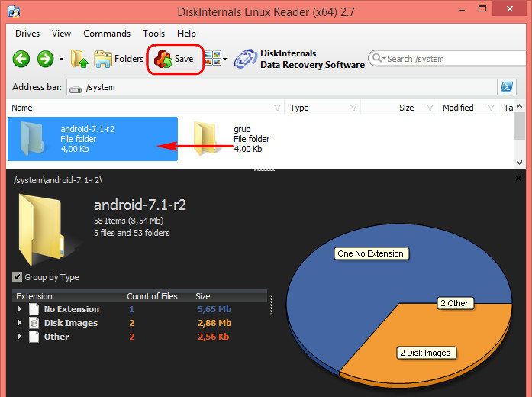Click the vertical splitter grip beside the table
The height and width of the screenshot is (397, 532).
tap(272, 305)
